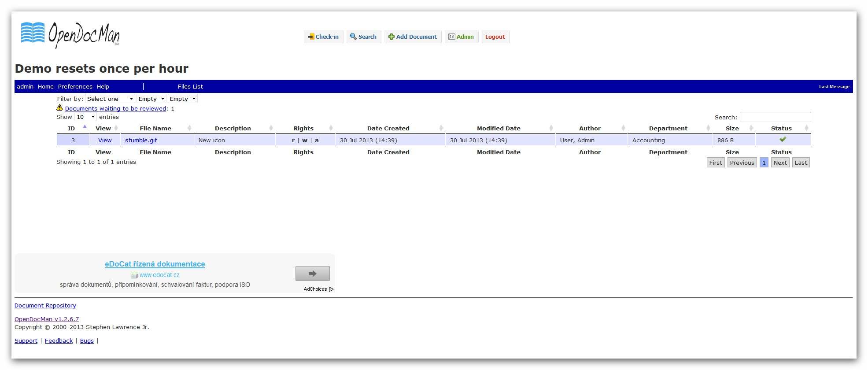Viewport: 868px width, 370px height.
Task: Open the Empty dropdown right of Select one
Action: [x=151, y=99]
